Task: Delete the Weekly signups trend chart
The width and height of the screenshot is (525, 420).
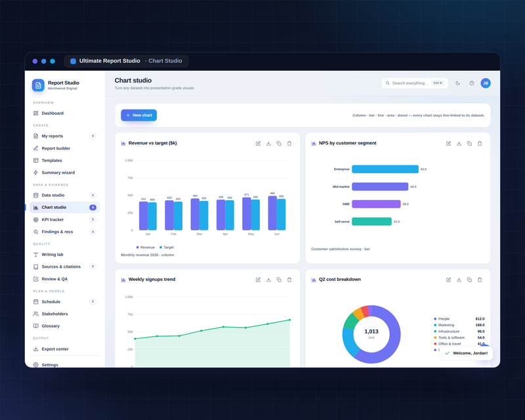Action: click(x=289, y=280)
